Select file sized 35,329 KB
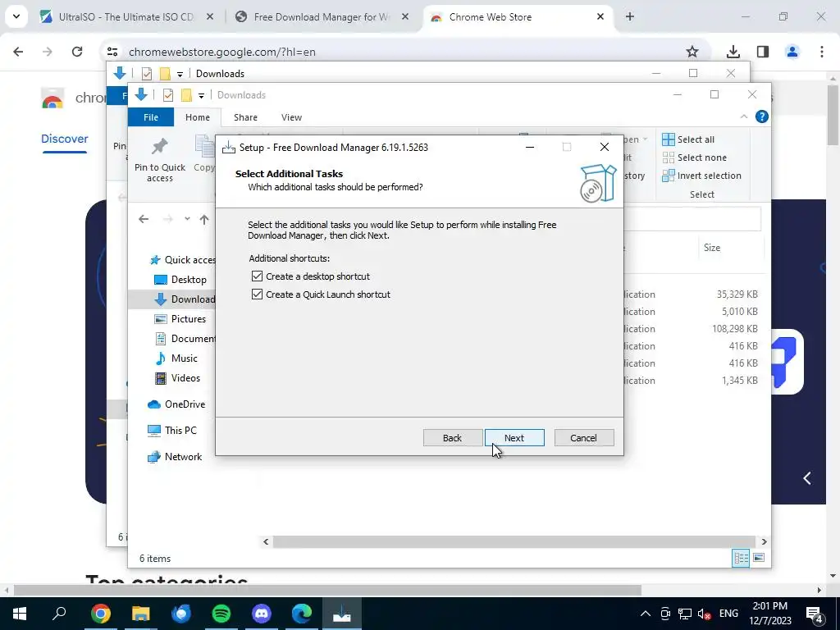840x630 pixels. (x=737, y=294)
